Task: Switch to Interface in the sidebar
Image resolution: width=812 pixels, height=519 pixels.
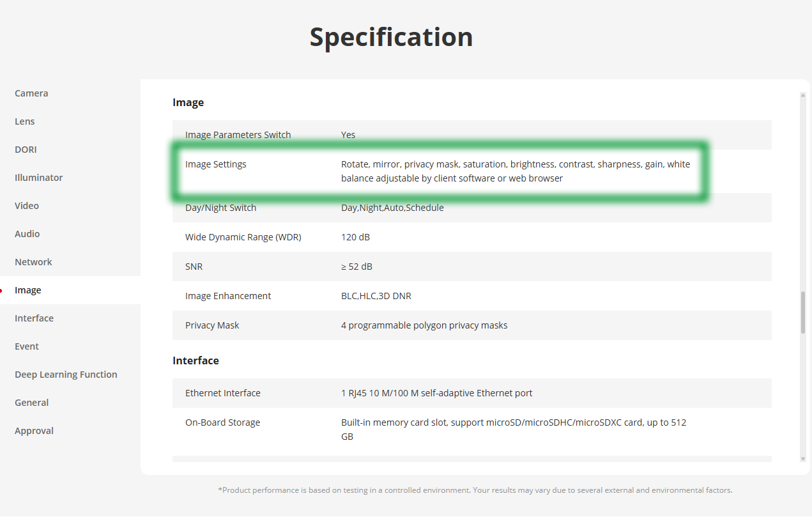Action: click(34, 318)
